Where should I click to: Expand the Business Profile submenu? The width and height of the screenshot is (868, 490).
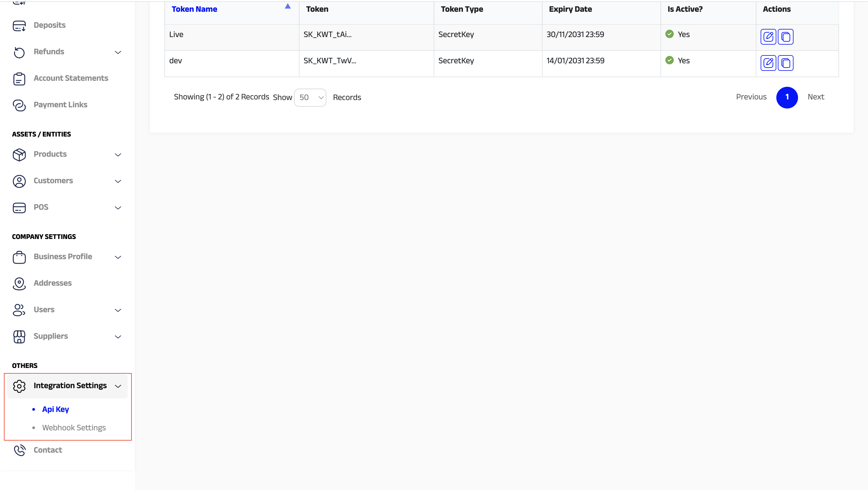pos(118,257)
